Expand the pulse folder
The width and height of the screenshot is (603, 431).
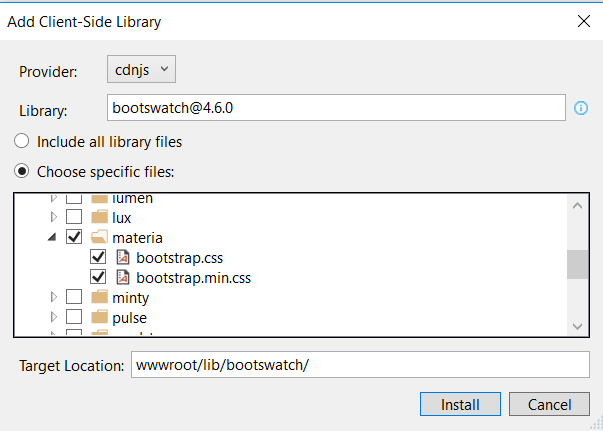coord(54,317)
